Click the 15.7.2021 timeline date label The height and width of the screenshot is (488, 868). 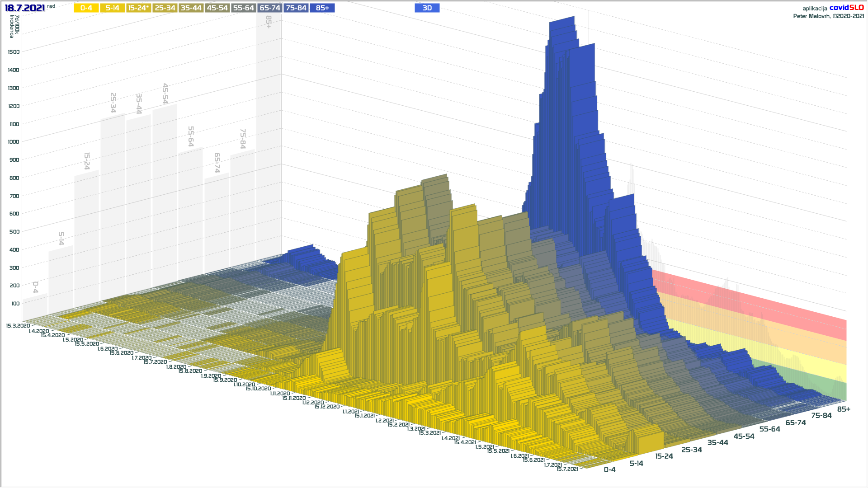pyautogui.click(x=567, y=469)
